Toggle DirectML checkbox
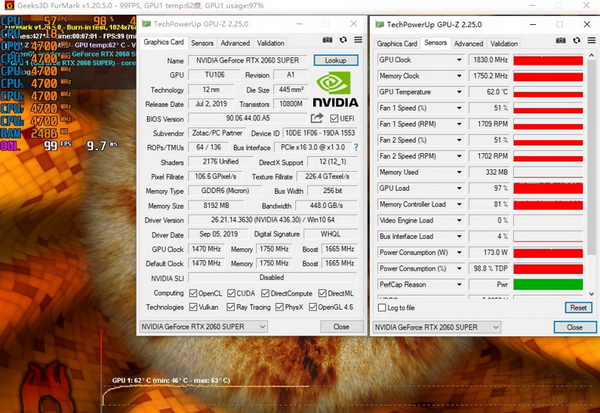 322,293
